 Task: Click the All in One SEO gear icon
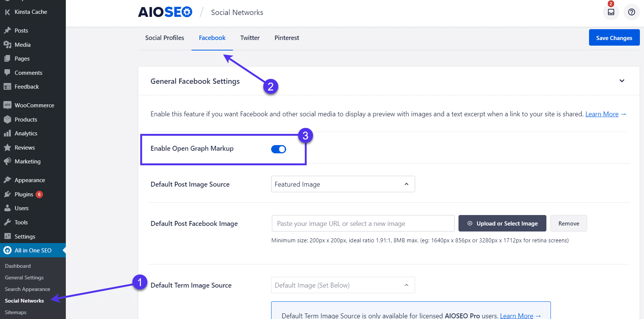pyautogui.click(x=7, y=251)
